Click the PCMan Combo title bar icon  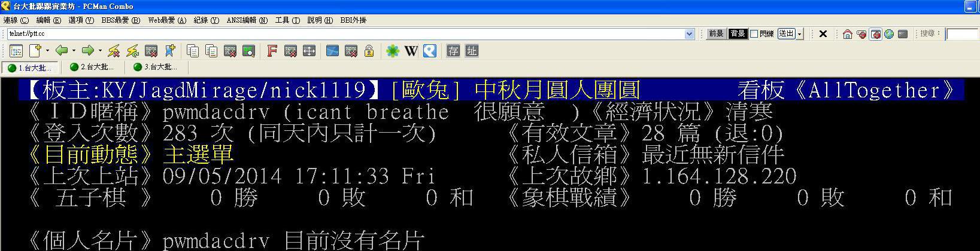point(6,6)
